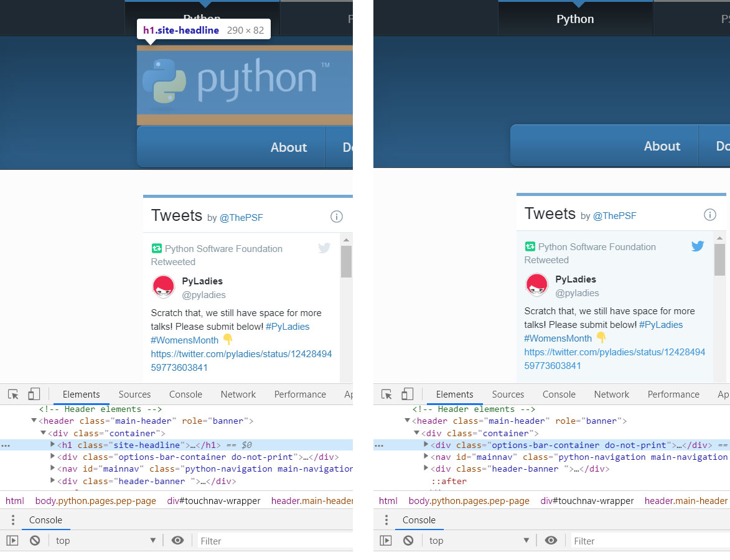
Task: Open the console drawer kebab menu in left pane
Action: click(13, 520)
